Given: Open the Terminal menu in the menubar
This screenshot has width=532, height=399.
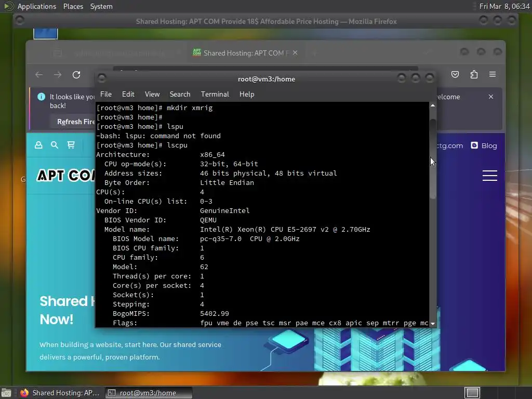Looking at the screenshot, I should [x=215, y=95].
